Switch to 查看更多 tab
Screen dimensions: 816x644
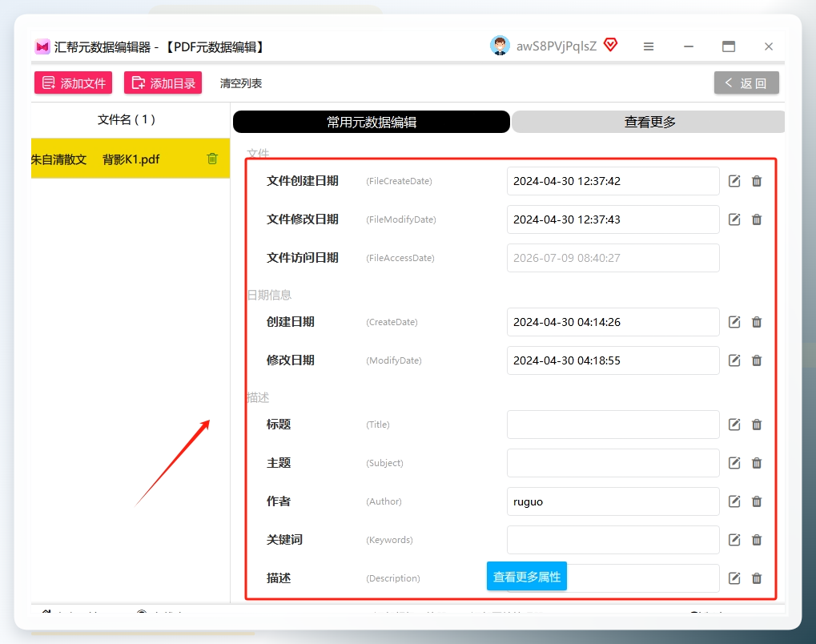[x=649, y=122]
